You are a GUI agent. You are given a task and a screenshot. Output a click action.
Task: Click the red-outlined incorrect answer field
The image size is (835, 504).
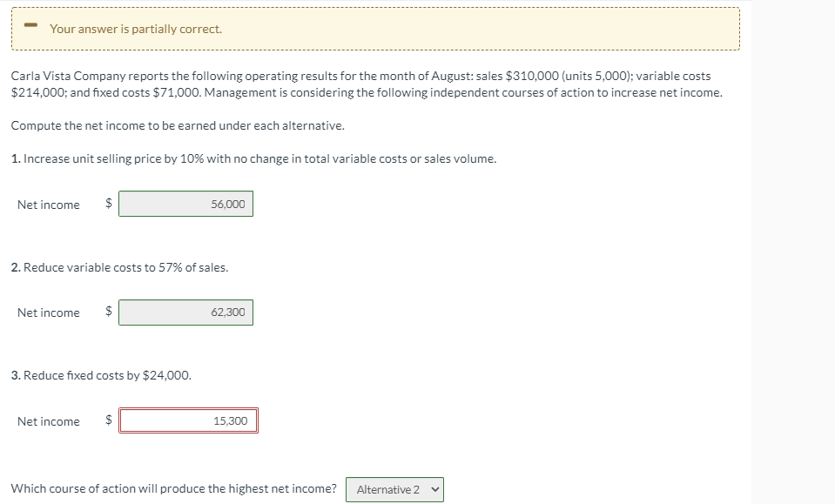click(188, 420)
